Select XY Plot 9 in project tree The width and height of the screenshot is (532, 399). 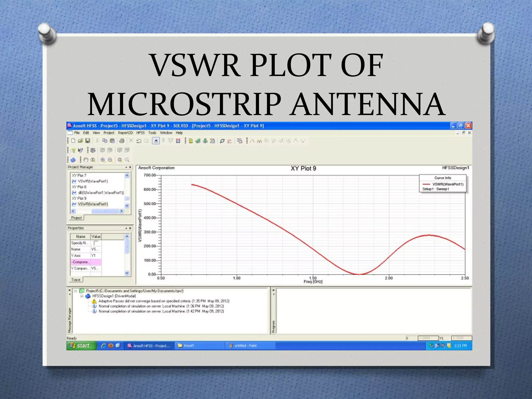[79, 198]
